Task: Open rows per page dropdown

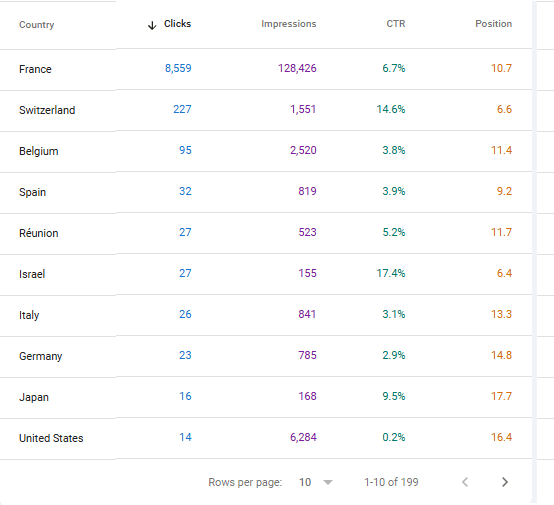Action: (316, 482)
